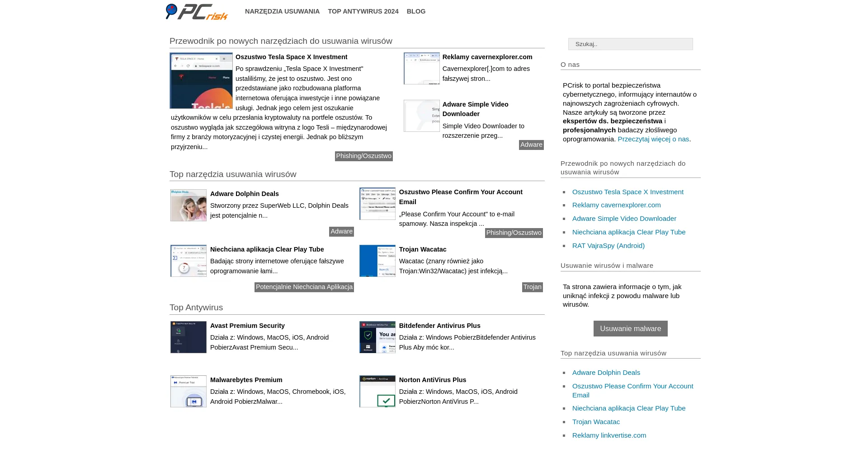Sidebar Top narzędzia link Clear Play Tube
The image size is (868, 453).
(628, 408)
